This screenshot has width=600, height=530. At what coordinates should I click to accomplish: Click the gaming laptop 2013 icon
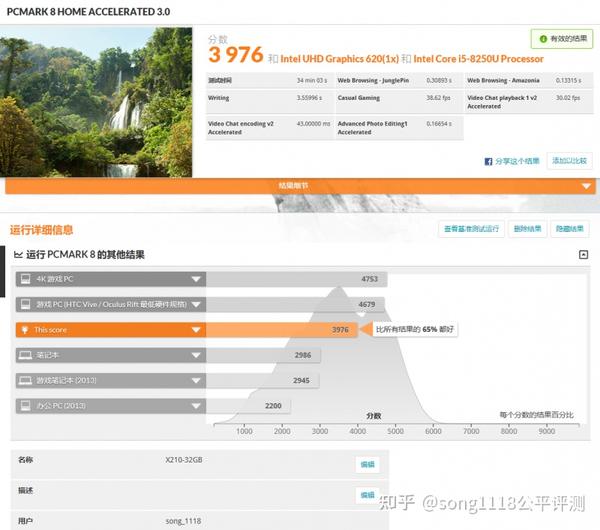(x=26, y=380)
